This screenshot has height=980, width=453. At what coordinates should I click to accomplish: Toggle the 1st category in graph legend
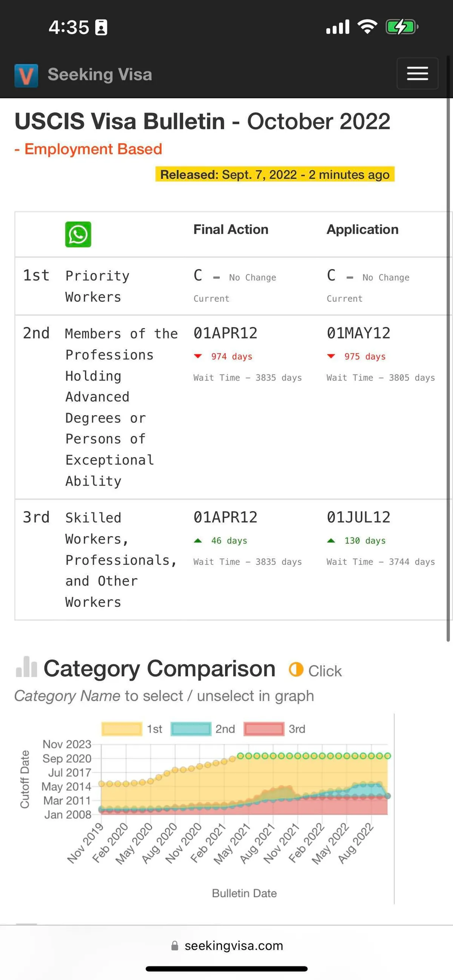[x=154, y=729]
